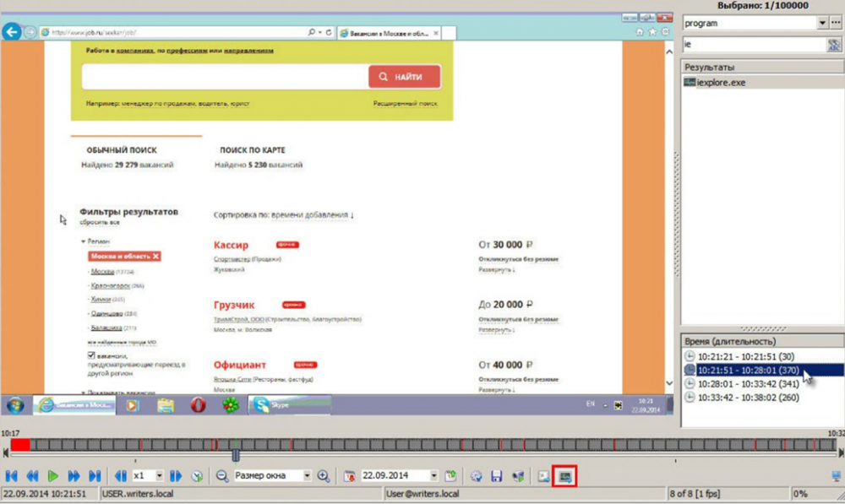Remove the 'Москва и область' filter tag
The height and width of the screenshot is (504, 845).
155,257
